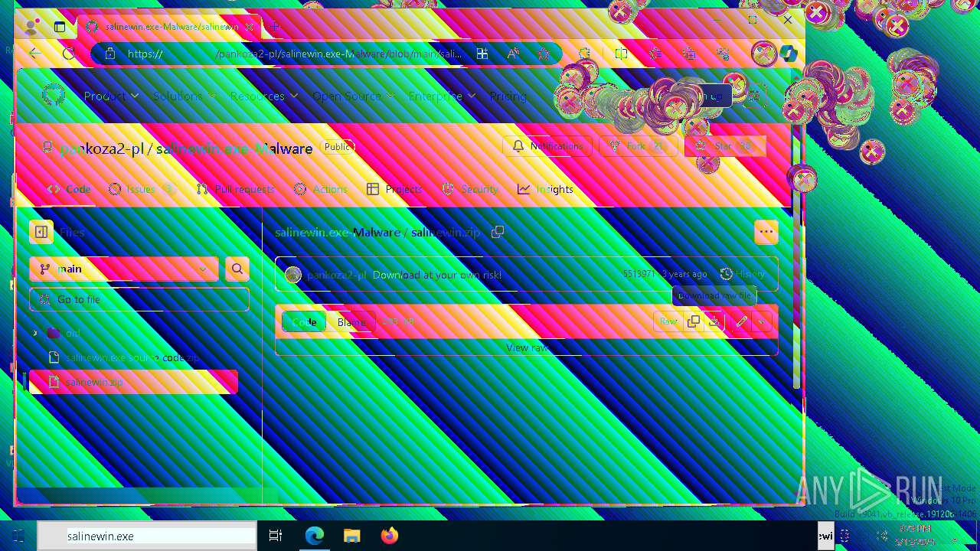This screenshot has height=551, width=980.
Task: Click the file search magnifier button
Action: pos(237,269)
